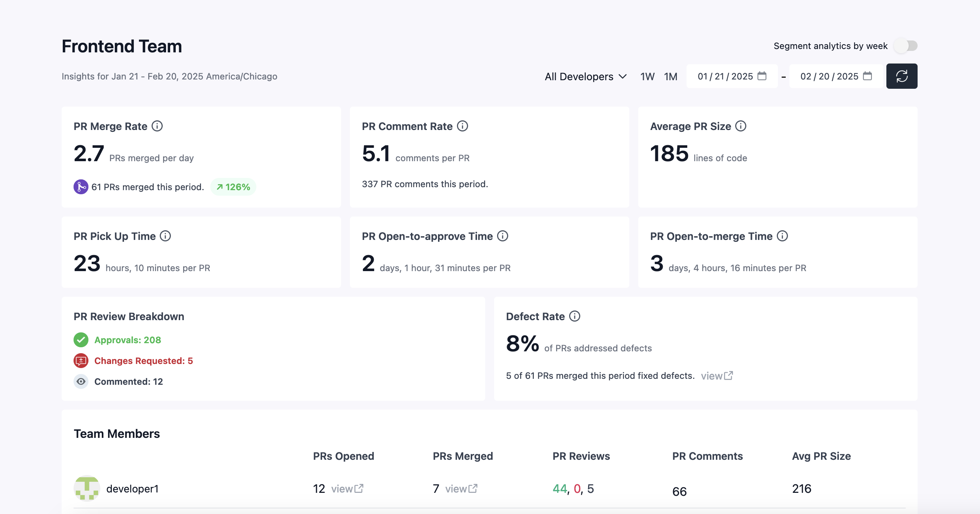Open the end date calendar picker icon
The height and width of the screenshot is (514, 980).
867,76
